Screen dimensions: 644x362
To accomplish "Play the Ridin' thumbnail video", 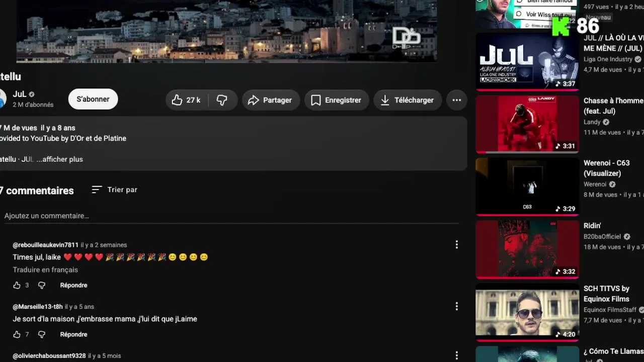I will pyautogui.click(x=527, y=249).
